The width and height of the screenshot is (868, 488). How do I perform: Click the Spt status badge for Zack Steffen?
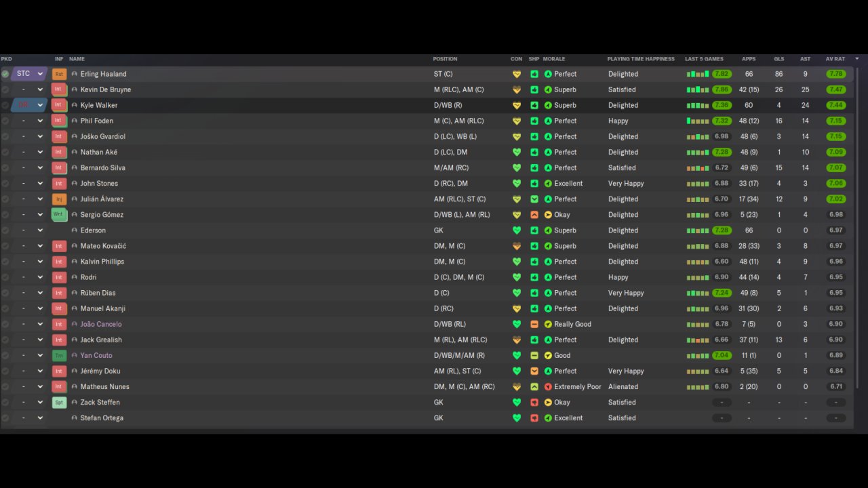point(59,403)
